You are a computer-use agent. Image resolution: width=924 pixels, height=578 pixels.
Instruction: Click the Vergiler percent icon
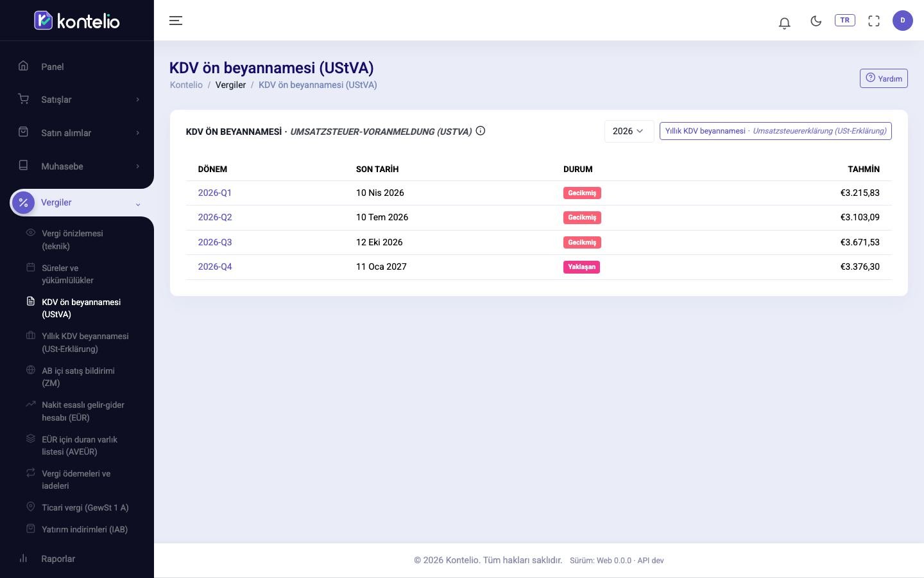pyautogui.click(x=24, y=203)
